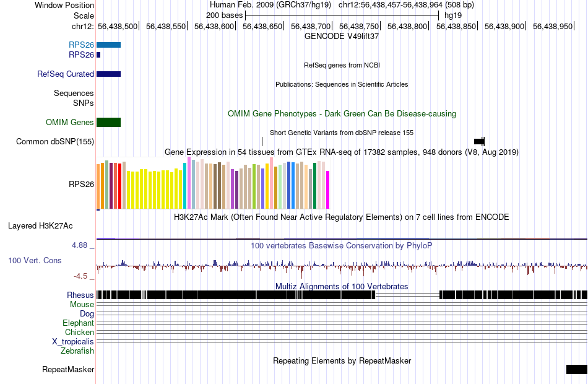Click the light blue RPS26 gene label
The width and height of the screenshot is (588, 384).
click(x=81, y=45)
